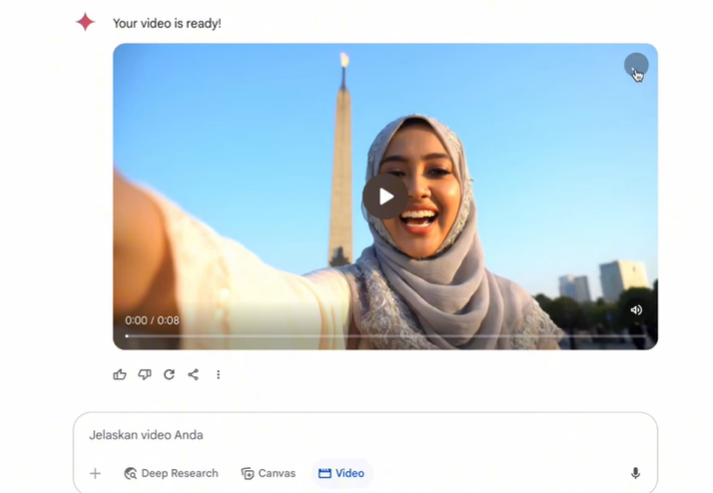Regenerate the video response
Image resolution: width=713 pixels, height=493 pixels.
click(x=169, y=374)
